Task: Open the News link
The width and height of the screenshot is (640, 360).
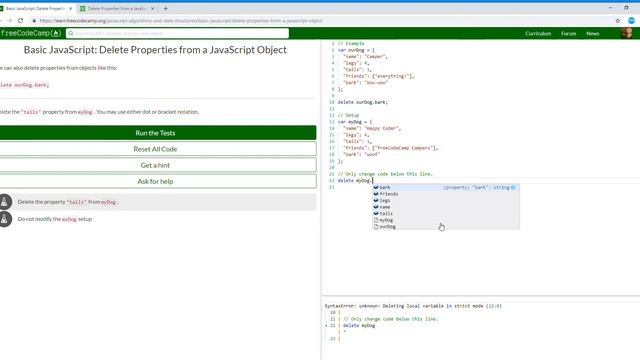Action: click(593, 33)
